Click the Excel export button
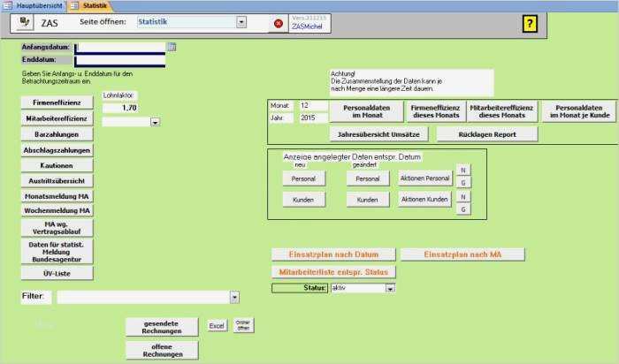This screenshot has height=364, width=619. [218, 326]
